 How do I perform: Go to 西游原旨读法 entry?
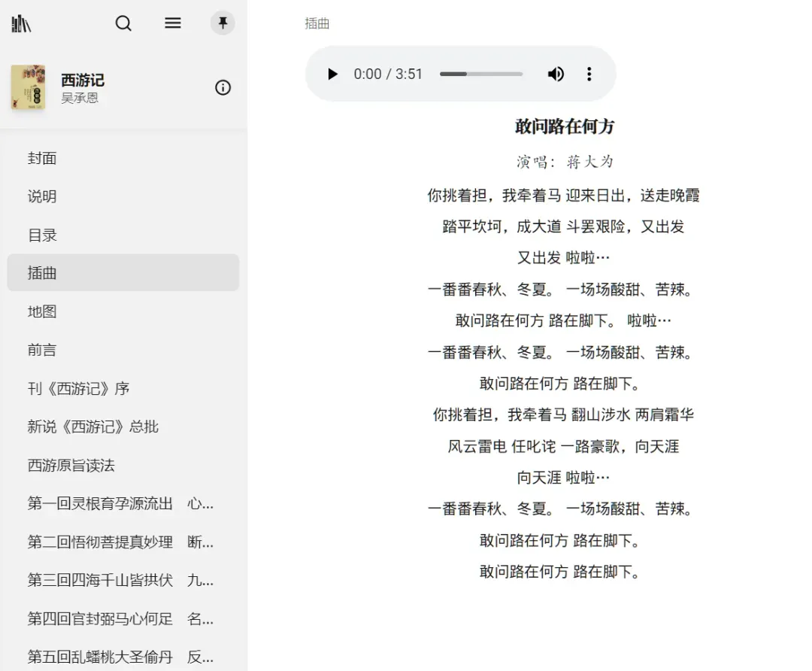pos(123,465)
